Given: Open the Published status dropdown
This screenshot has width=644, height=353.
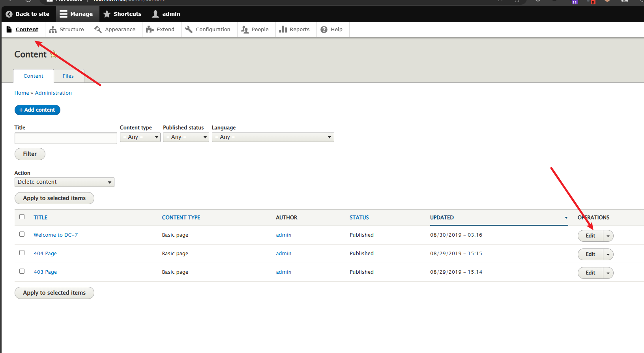Looking at the screenshot, I should point(186,137).
